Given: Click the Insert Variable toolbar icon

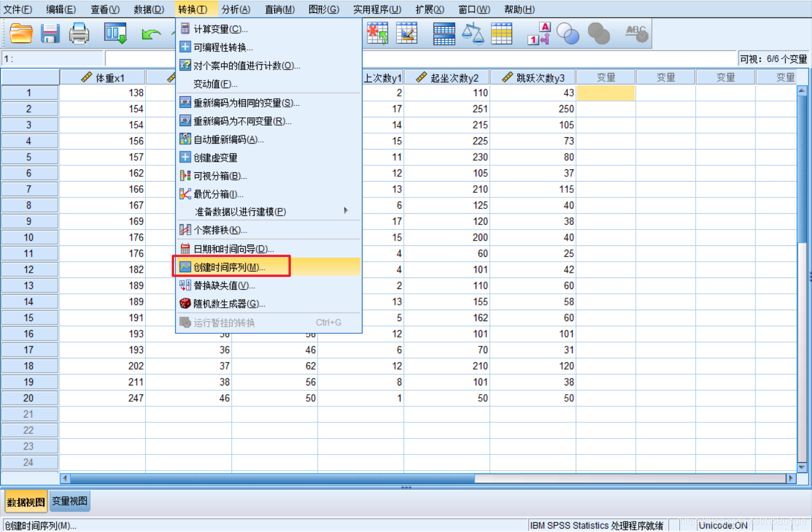Looking at the screenshot, I should coord(407,34).
